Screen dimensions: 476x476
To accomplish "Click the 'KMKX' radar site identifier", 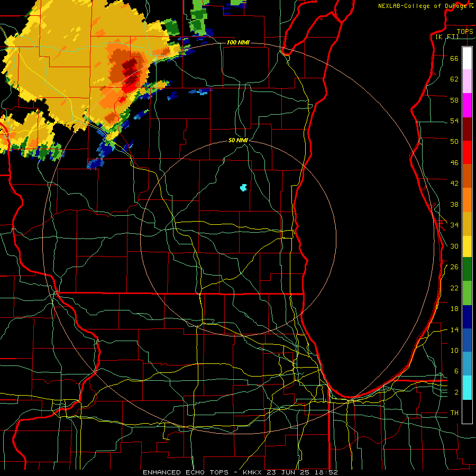I will click(x=253, y=472).
